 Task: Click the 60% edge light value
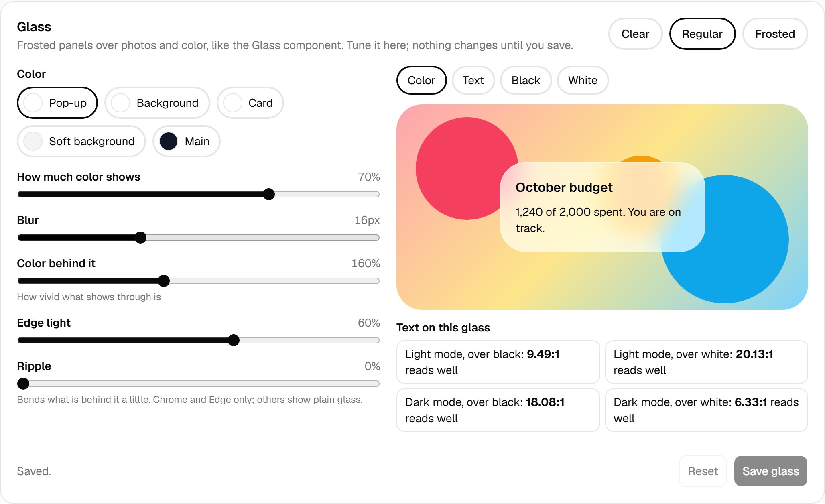369,323
